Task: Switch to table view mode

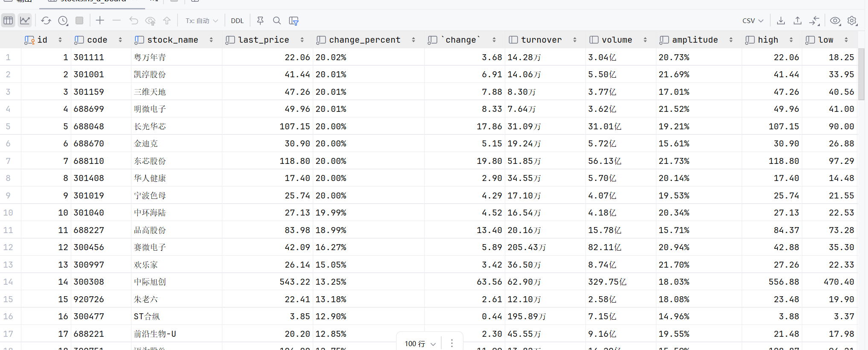Action: (x=8, y=20)
